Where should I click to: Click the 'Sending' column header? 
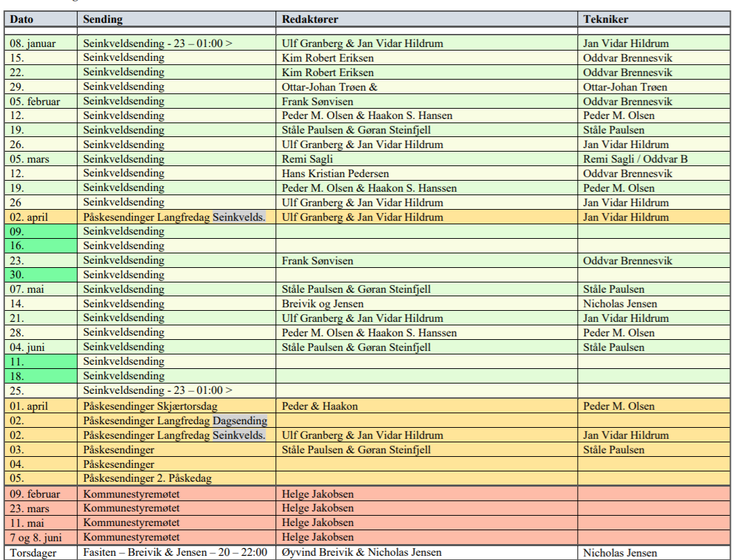click(176, 19)
